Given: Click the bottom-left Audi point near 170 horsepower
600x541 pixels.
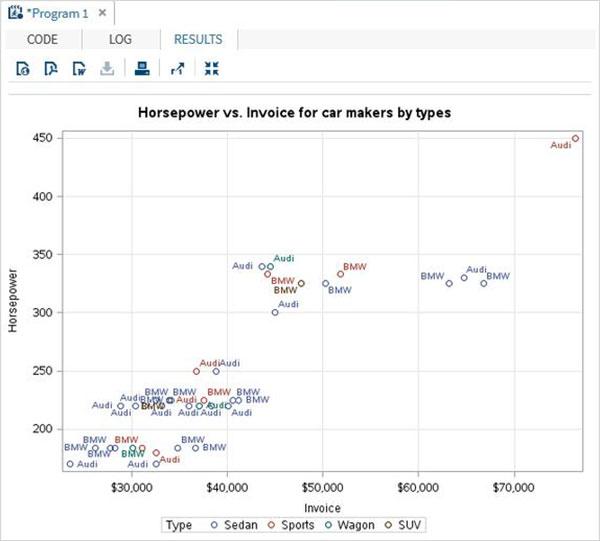Looking at the screenshot, I should tap(70, 464).
